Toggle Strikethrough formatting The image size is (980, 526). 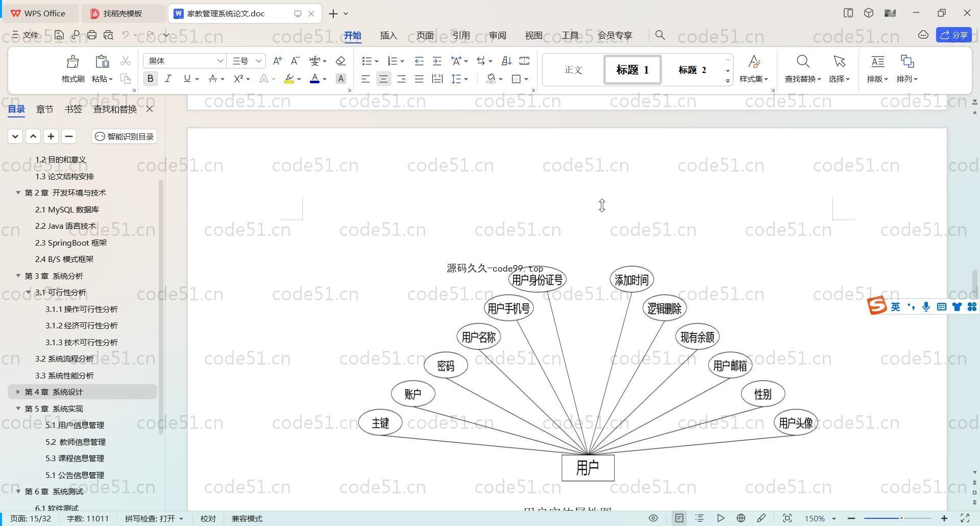(213, 79)
